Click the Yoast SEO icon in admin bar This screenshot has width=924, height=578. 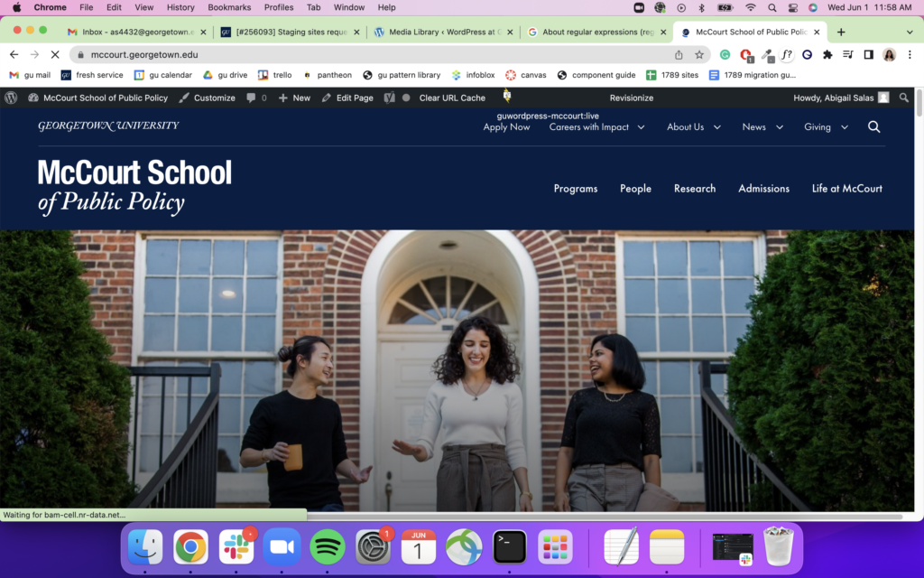(x=390, y=98)
